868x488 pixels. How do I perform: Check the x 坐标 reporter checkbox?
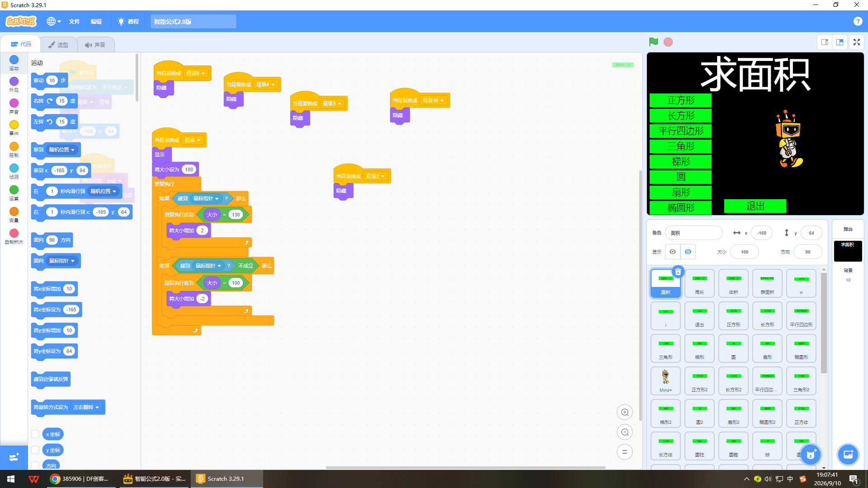35,434
